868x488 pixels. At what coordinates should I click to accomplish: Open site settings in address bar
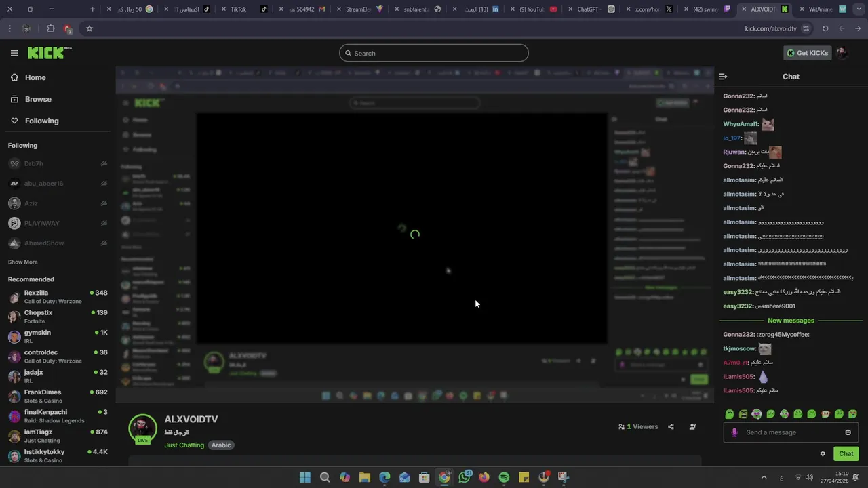[806, 28]
